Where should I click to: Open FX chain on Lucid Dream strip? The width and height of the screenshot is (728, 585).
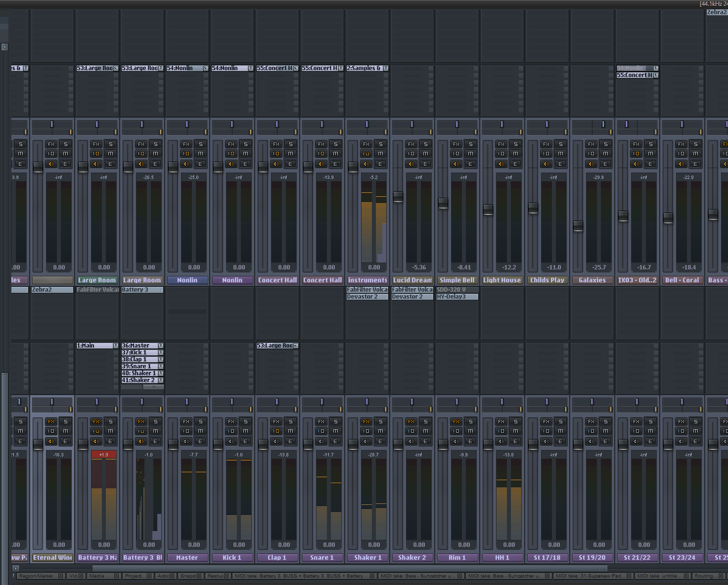411,144
